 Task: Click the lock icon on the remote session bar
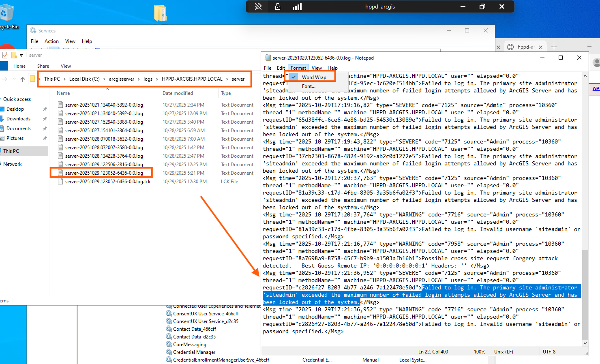pos(278,6)
